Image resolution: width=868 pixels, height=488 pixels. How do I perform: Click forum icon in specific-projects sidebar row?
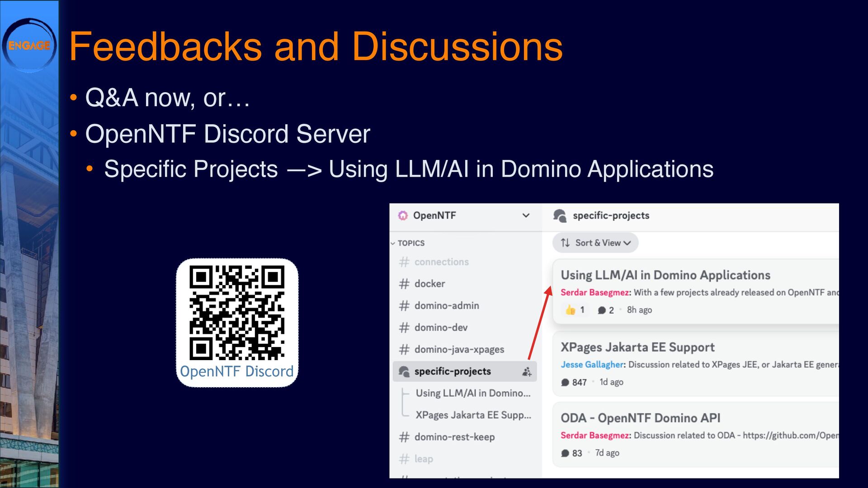[x=404, y=371]
